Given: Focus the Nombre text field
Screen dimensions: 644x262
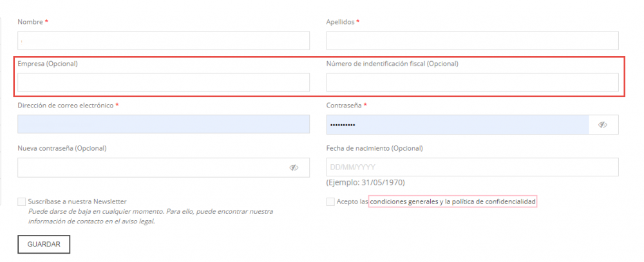Looking at the screenshot, I should [x=164, y=41].
